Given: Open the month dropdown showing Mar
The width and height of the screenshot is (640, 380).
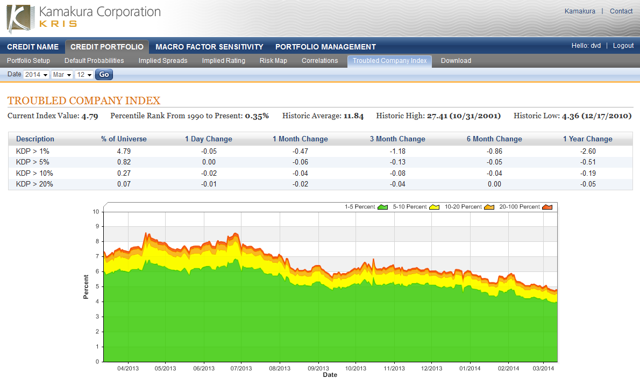Looking at the screenshot, I should coord(62,75).
